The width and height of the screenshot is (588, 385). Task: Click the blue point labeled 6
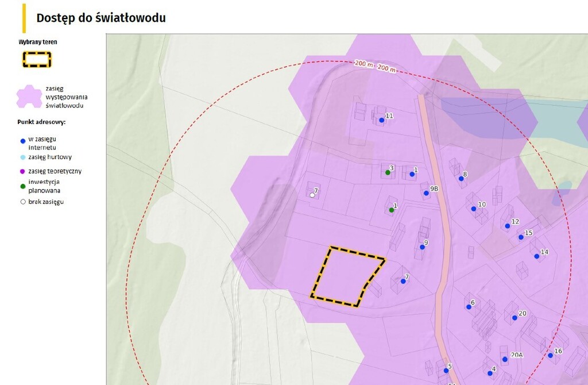pyautogui.click(x=469, y=307)
